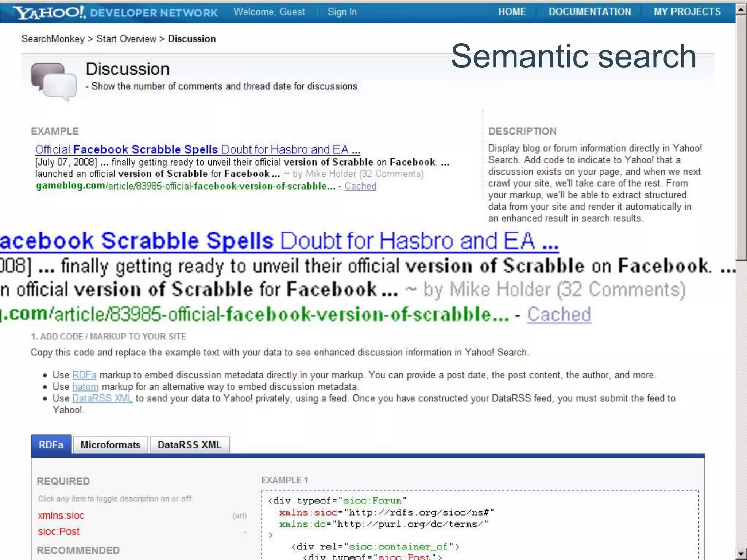Click the 'Discussion' page heading
The height and width of the screenshot is (560, 747).
(x=128, y=69)
